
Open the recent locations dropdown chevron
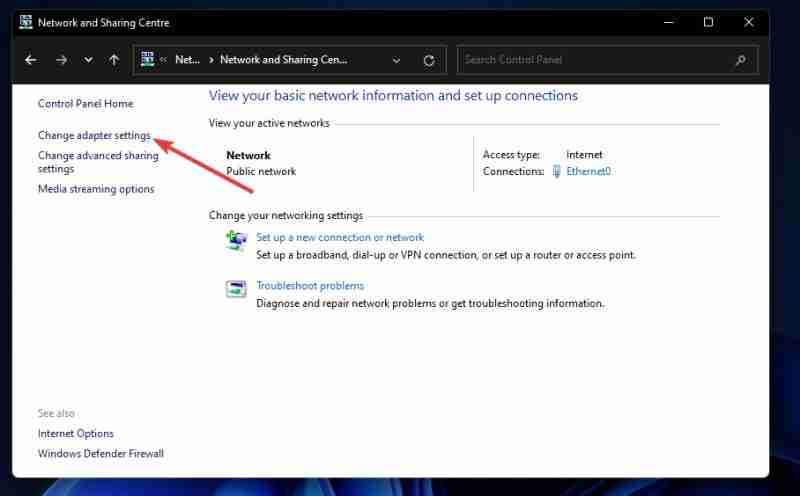tap(88, 60)
